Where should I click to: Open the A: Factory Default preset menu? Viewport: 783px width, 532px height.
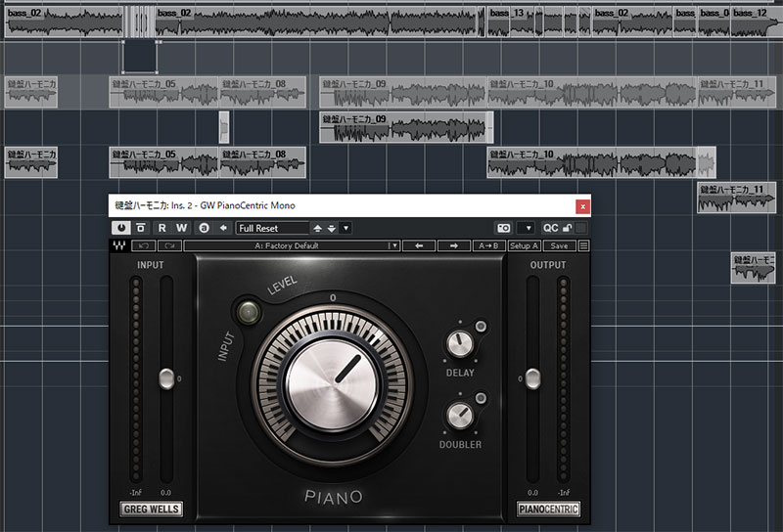(x=292, y=245)
